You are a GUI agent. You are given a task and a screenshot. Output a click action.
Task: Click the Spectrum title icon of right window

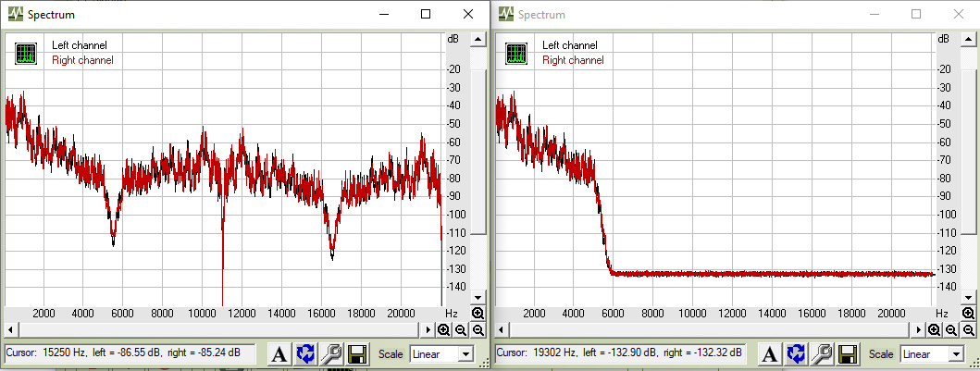point(506,14)
